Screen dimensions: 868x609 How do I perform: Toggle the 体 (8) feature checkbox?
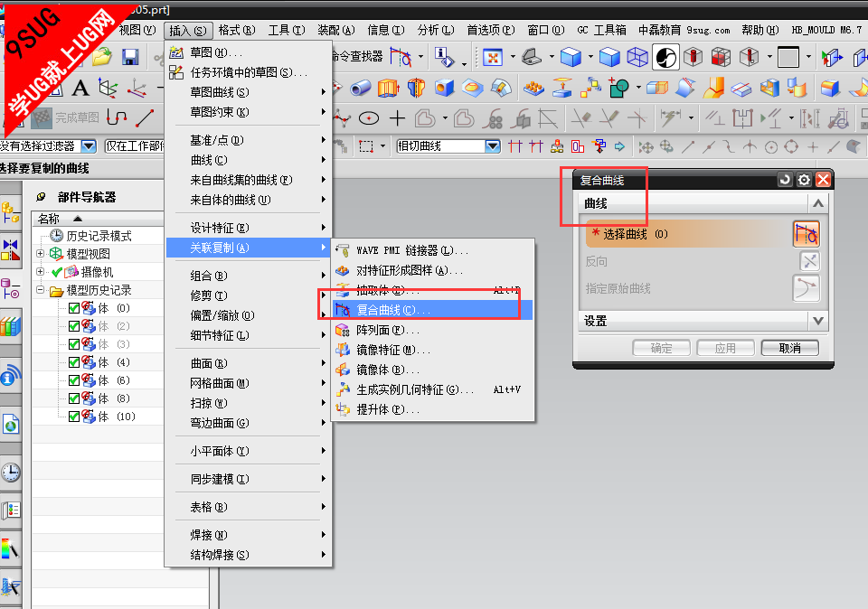coord(74,398)
